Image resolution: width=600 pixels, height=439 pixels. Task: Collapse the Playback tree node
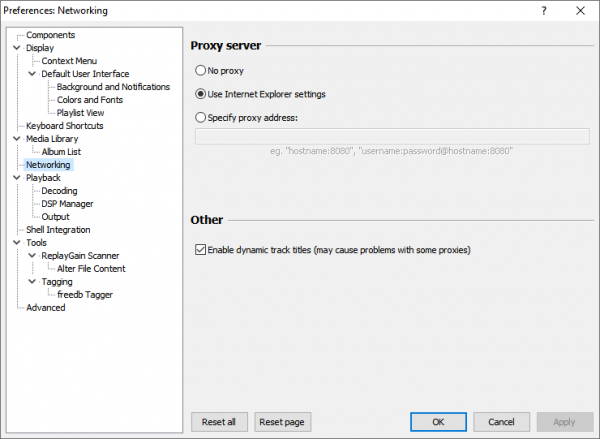click(x=17, y=178)
